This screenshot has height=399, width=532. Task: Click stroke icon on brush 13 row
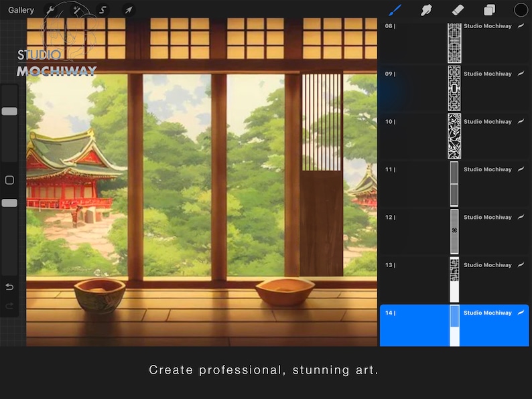pos(521,264)
